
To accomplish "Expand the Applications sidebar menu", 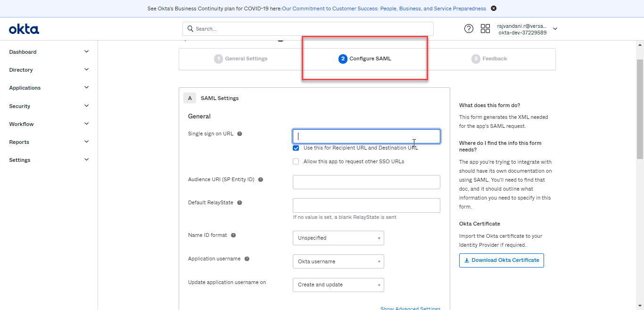I will click(49, 88).
